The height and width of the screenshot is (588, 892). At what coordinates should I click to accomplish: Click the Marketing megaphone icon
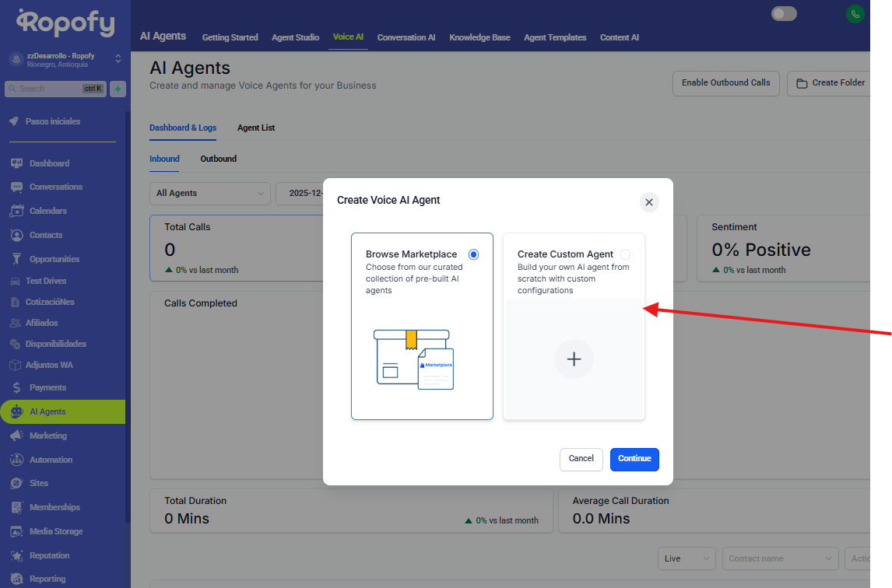(x=16, y=436)
